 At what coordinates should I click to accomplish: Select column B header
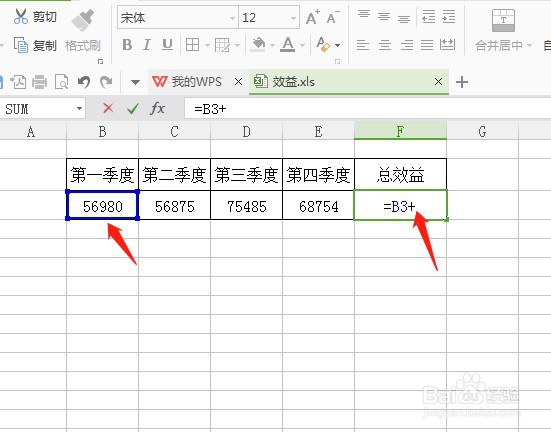pyautogui.click(x=102, y=132)
